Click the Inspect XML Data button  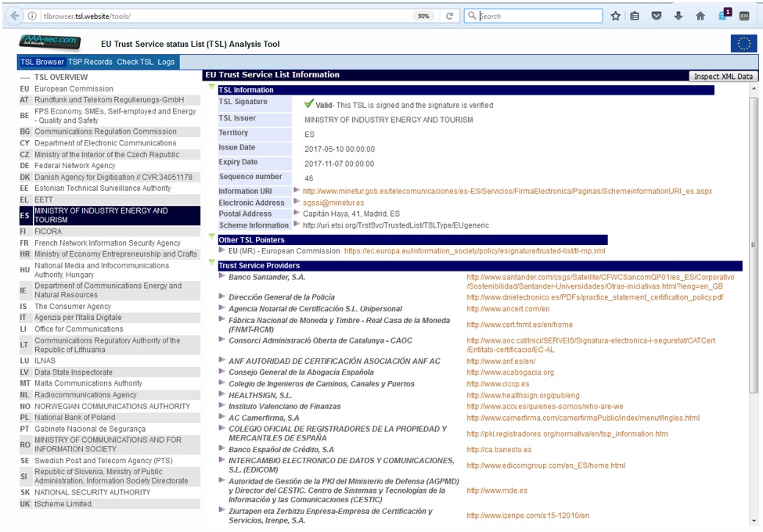pyautogui.click(x=723, y=77)
